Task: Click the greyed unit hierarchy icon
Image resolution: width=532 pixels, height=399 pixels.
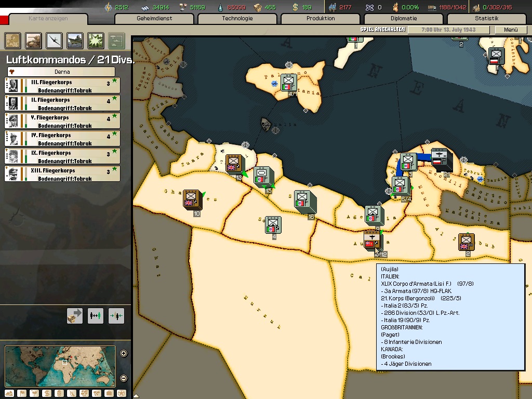Action: coord(116,41)
